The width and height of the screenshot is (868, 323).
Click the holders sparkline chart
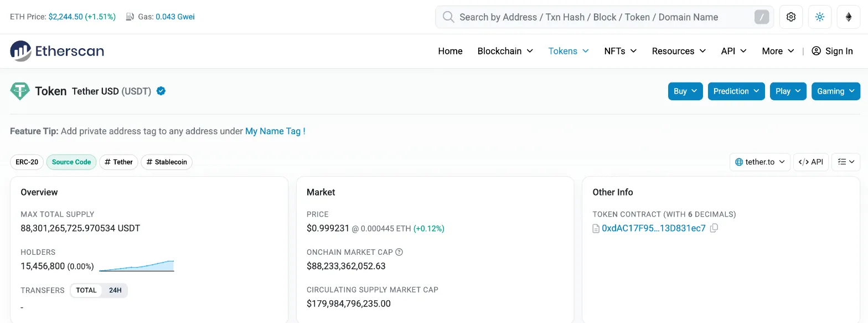[136, 266]
